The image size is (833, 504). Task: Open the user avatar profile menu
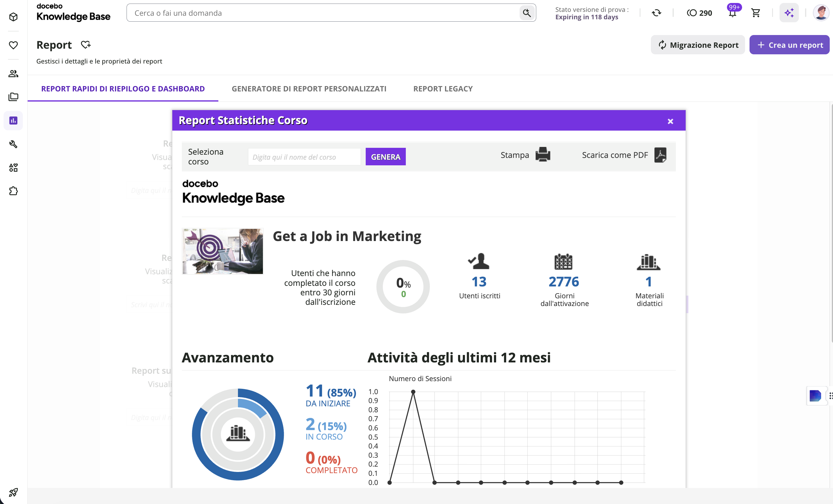pyautogui.click(x=821, y=13)
